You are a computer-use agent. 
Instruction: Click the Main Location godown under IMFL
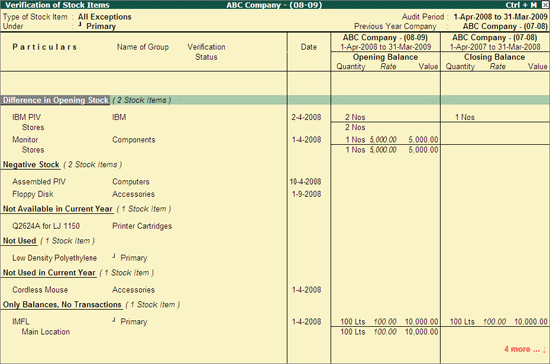pyautogui.click(x=46, y=332)
